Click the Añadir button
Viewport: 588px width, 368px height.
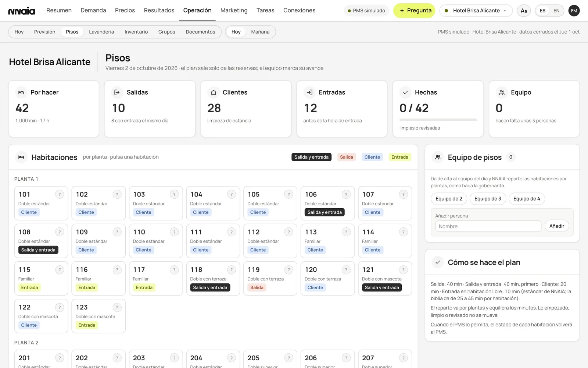coord(556,226)
